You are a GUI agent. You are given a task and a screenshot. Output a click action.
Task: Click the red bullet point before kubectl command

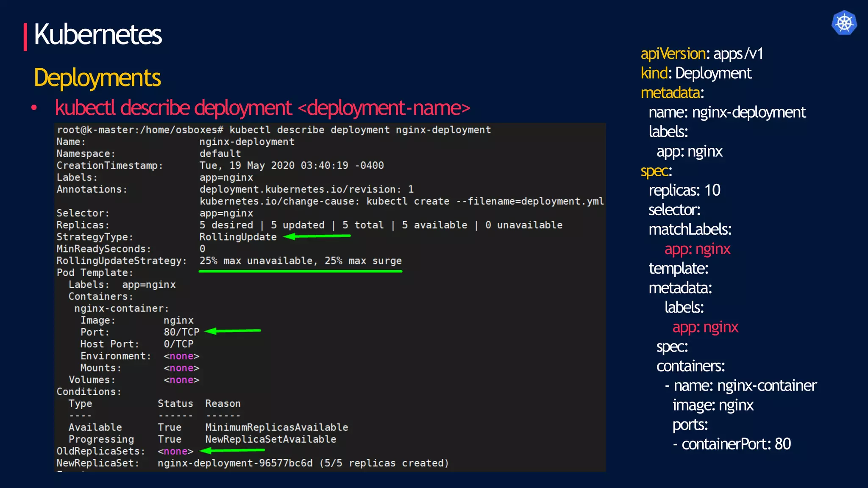(x=34, y=108)
